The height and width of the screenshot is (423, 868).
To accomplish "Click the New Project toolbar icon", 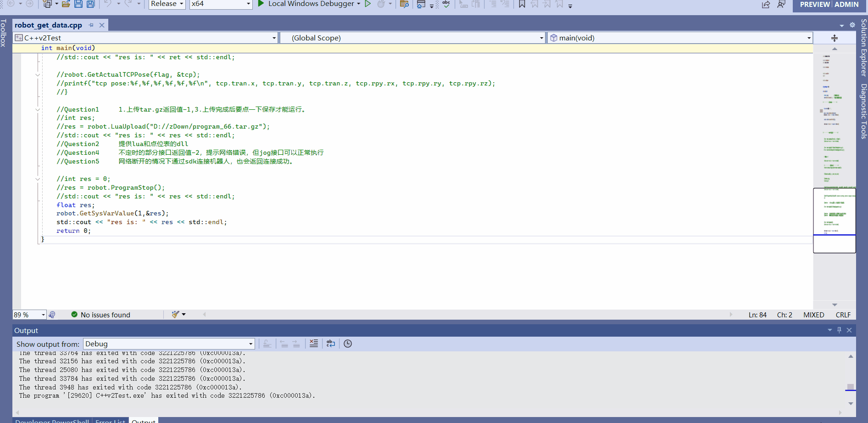I will tap(47, 4).
